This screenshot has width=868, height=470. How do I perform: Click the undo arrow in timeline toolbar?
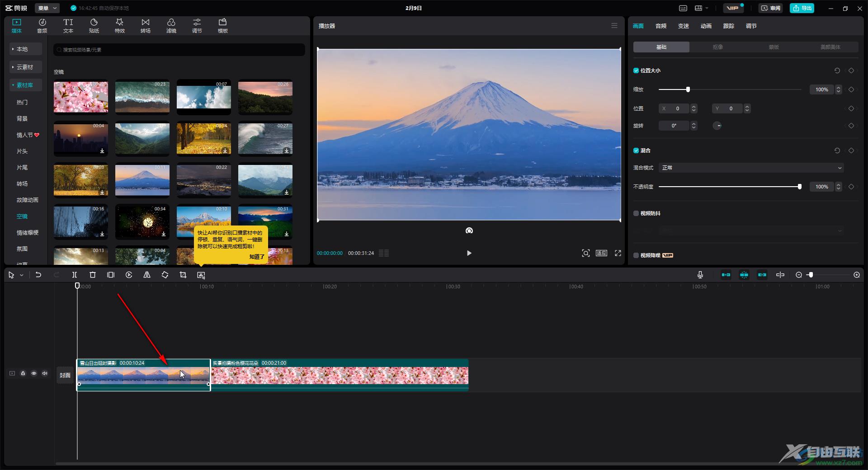[x=38, y=275]
